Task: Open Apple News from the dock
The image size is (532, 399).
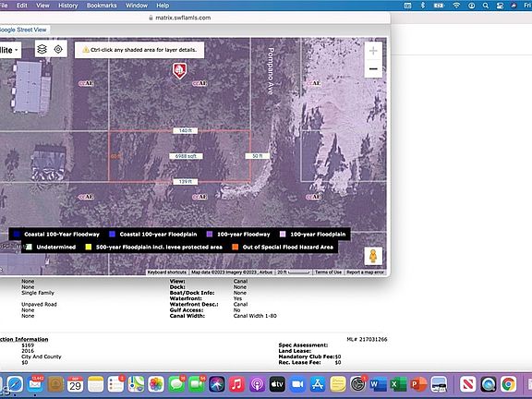Action: pyautogui.click(x=468, y=384)
